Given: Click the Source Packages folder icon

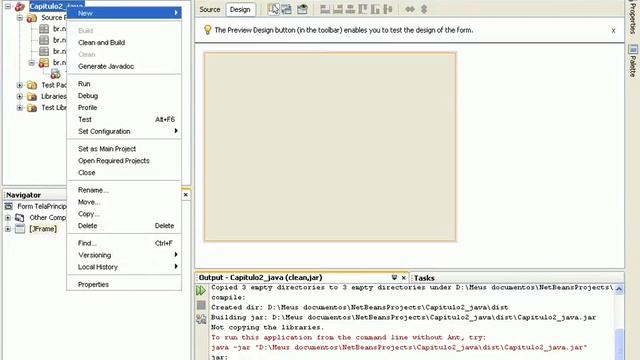Looking at the screenshot, I should (31, 18).
